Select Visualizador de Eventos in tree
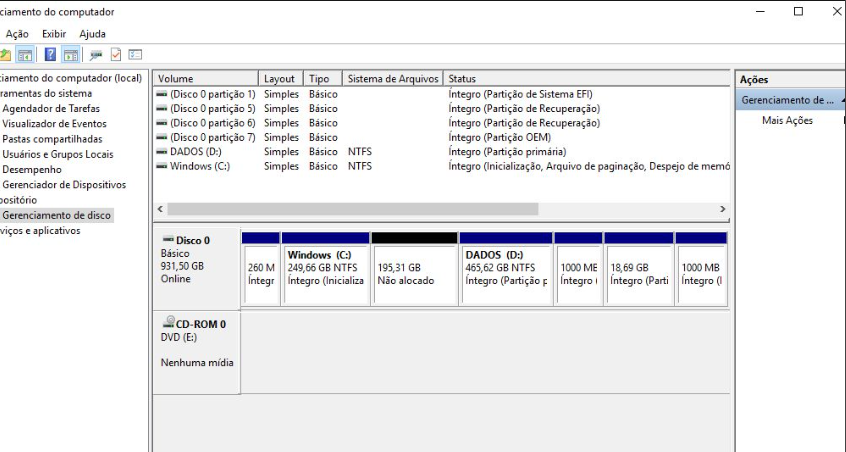This screenshot has height=452, width=846. click(54, 124)
